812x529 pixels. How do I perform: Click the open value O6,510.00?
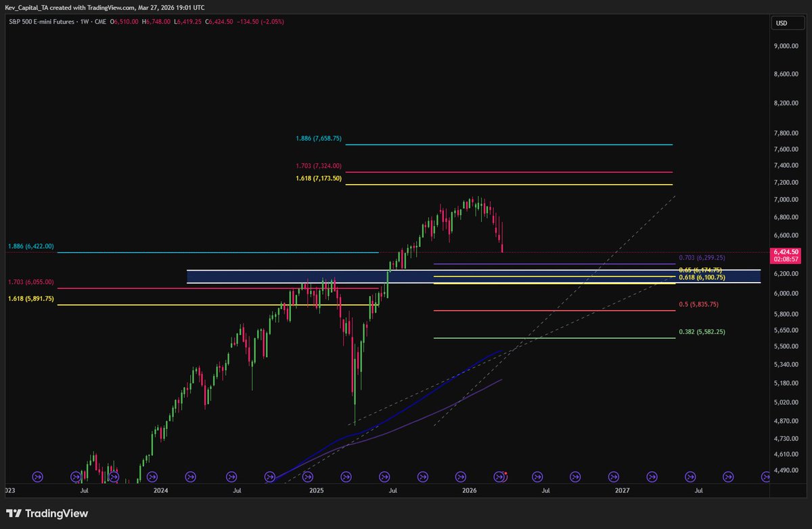pos(124,22)
